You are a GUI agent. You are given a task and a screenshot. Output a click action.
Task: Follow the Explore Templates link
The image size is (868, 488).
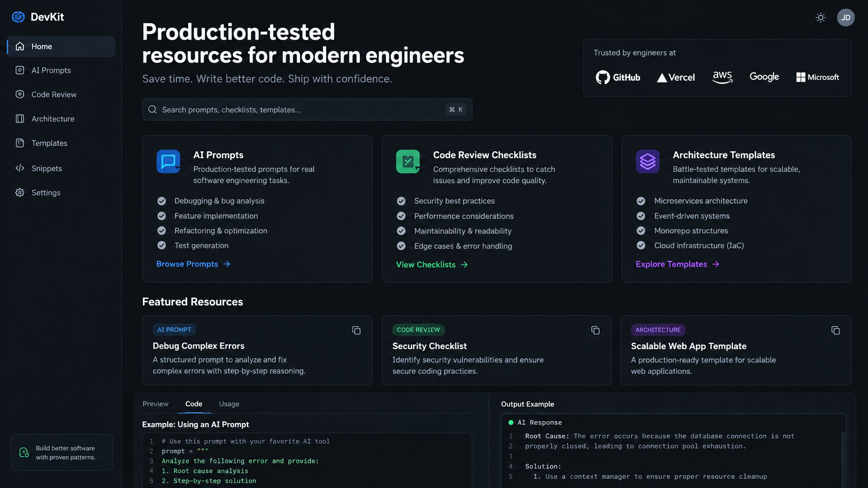677,264
